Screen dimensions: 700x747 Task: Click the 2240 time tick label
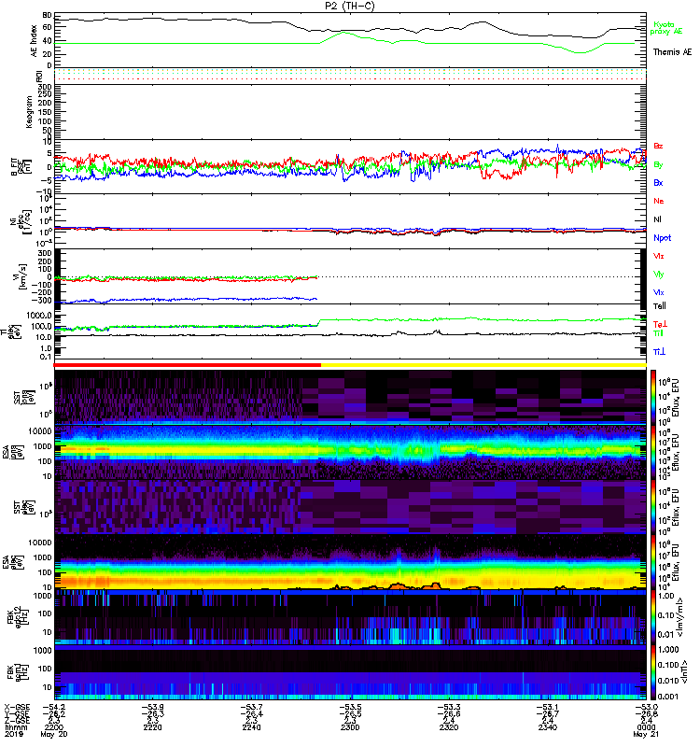(251, 727)
